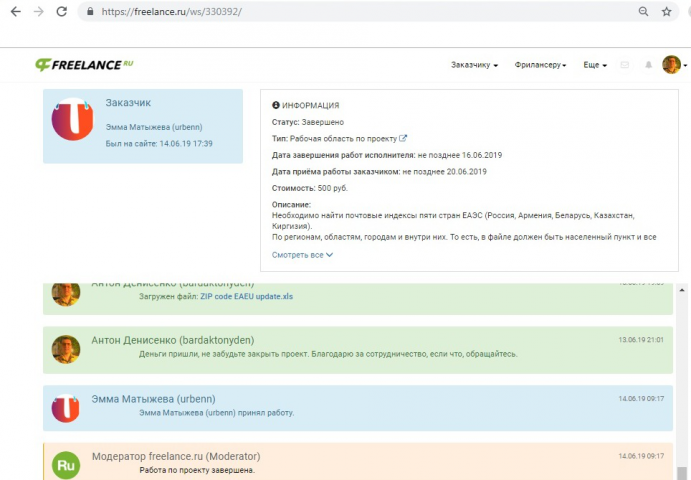
Task: Download the ZIP code EAEU update.xls file
Action: coord(246,296)
